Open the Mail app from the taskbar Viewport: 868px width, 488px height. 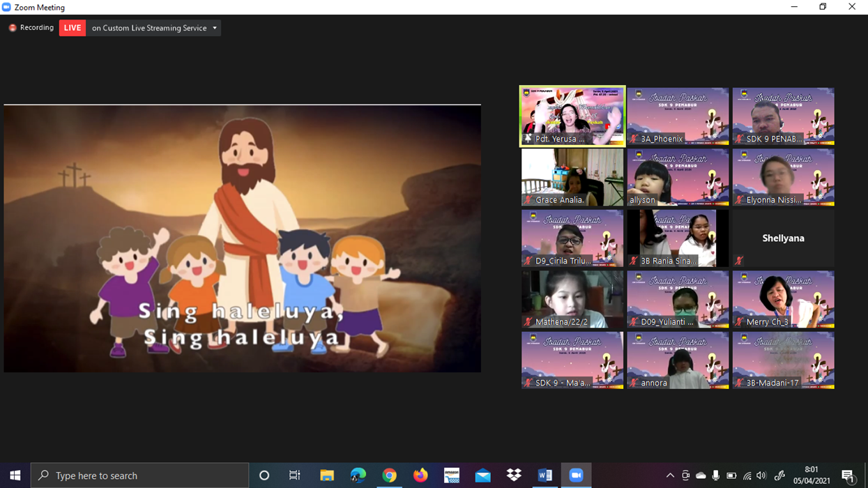click(x=482, y=475)
